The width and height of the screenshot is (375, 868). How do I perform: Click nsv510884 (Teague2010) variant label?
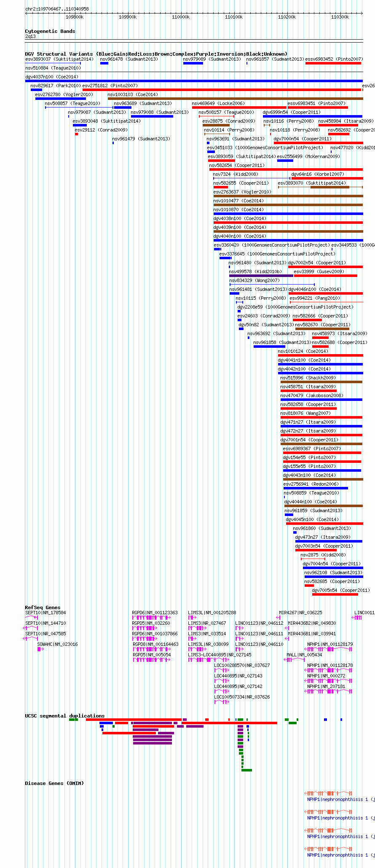point(53,68)
